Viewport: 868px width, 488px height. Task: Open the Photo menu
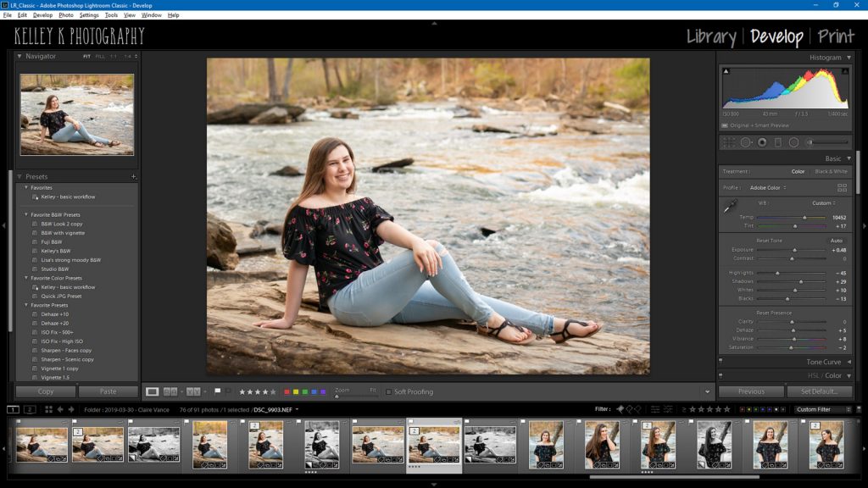coord(66,15)
